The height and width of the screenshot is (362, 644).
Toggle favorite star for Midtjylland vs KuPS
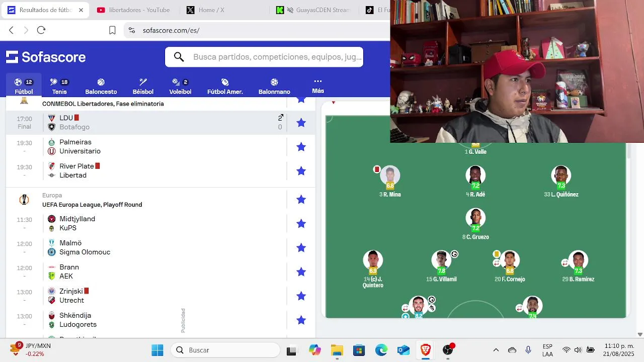point(301,223)
